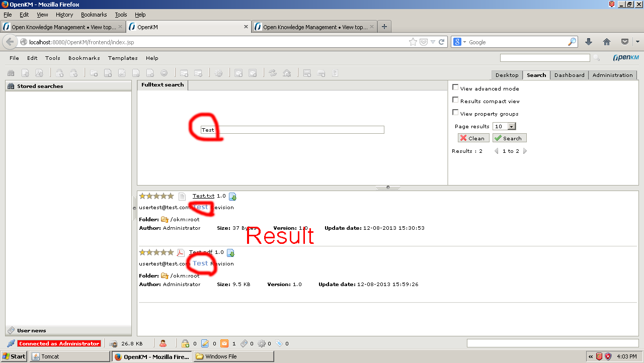Click the download icon next to Test.txt
This screenshot has height=363, width=644.
click(232, 197)
